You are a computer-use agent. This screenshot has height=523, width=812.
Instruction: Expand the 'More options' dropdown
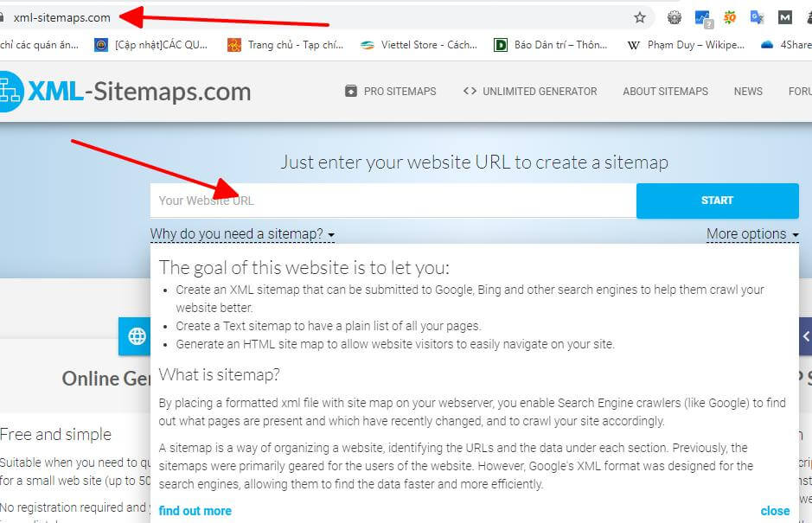coord(752,234)
